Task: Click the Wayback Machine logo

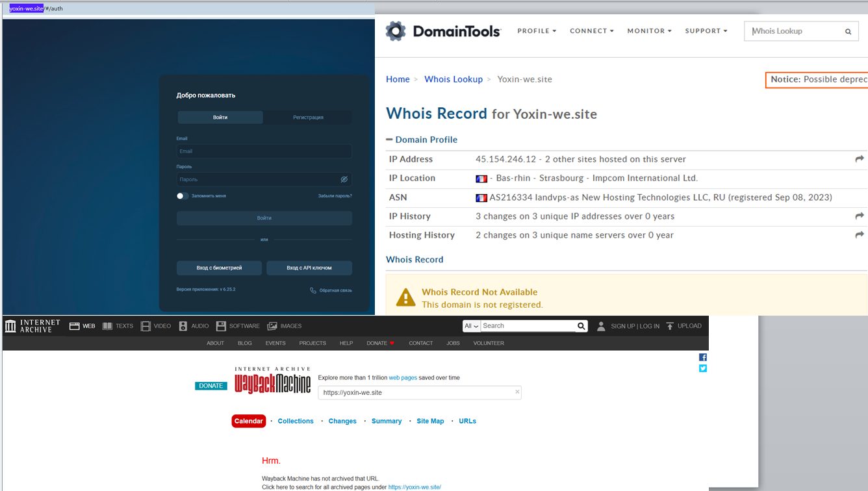Action: coord(273,382)
